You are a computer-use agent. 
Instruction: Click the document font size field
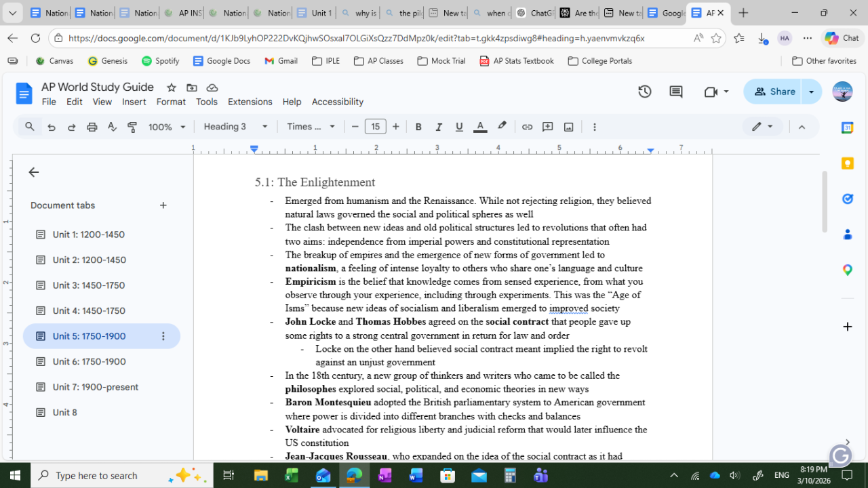click(376, 127)
